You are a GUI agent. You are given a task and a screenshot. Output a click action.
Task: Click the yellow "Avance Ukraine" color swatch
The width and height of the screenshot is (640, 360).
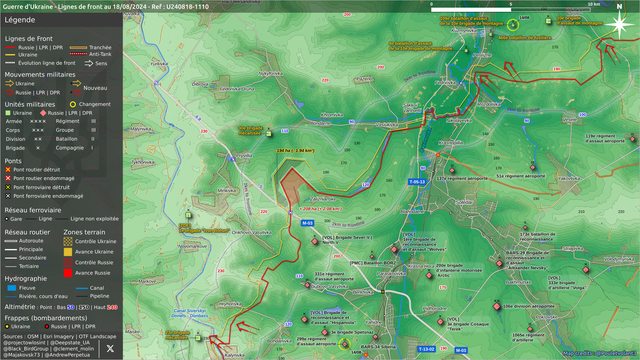pyautogui.click(x=68, y=252)
